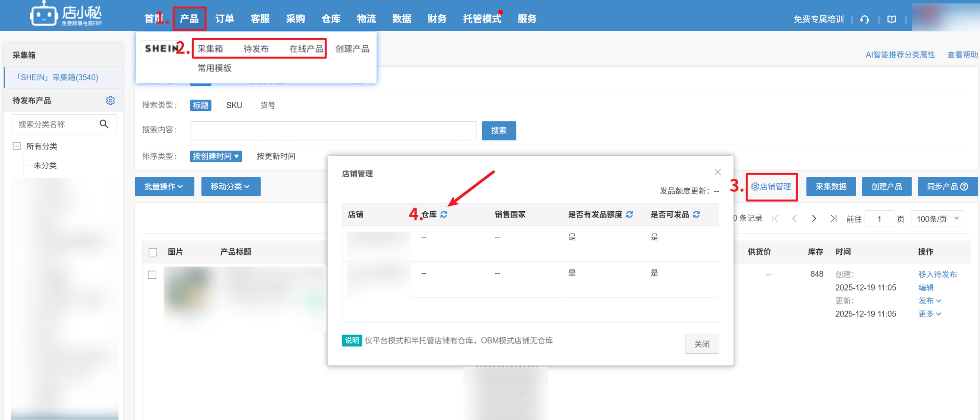Expand the 批量操作 dropdown

pos(164,187)
